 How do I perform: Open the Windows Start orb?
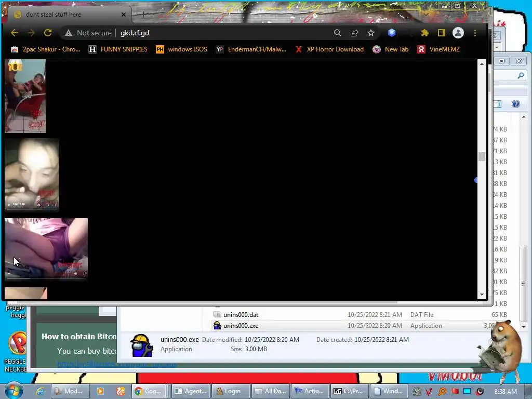tap(13, 391)
